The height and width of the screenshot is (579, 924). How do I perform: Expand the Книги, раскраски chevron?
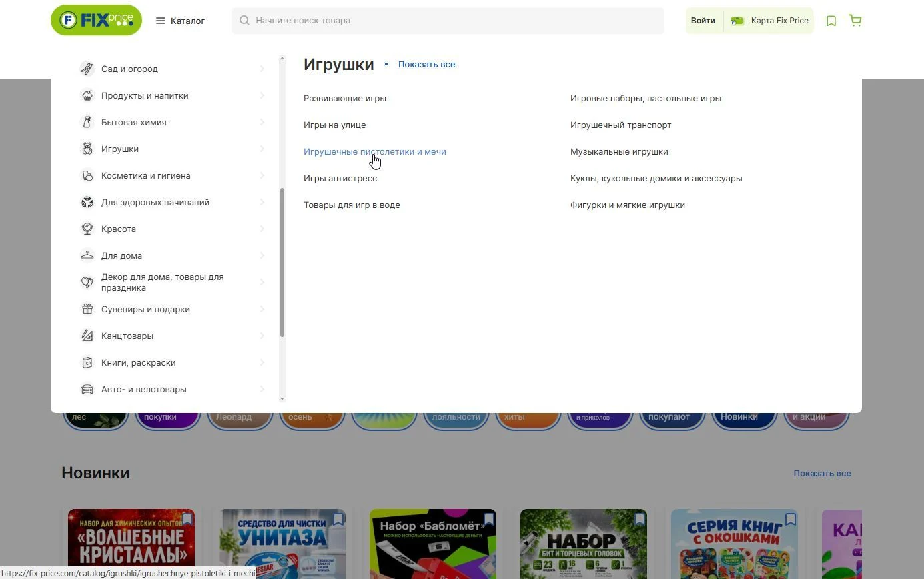(262, 362)
